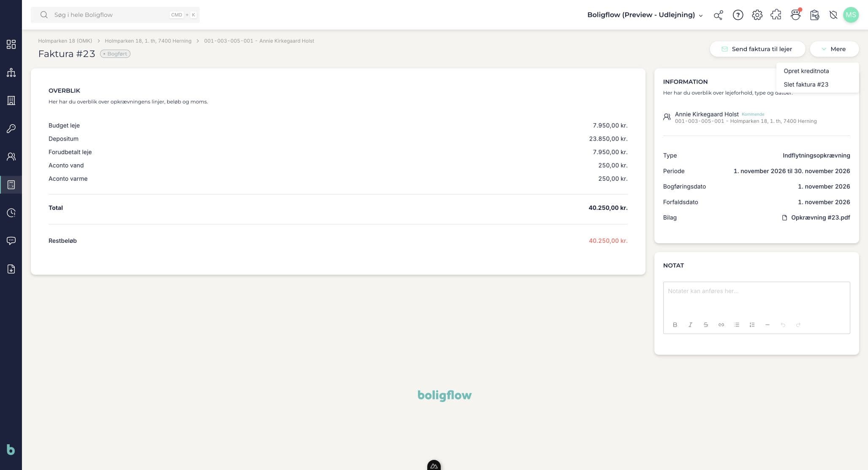The image size is (868, 470).
Task: Go to Holmparken 18 (OMK) breadcrumb
Action: 65,41
